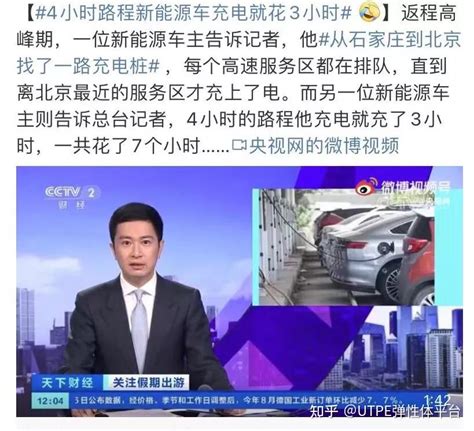Click the 天下财经 program banner
Viewport: 474px width, 431px height.
point(67,382)
